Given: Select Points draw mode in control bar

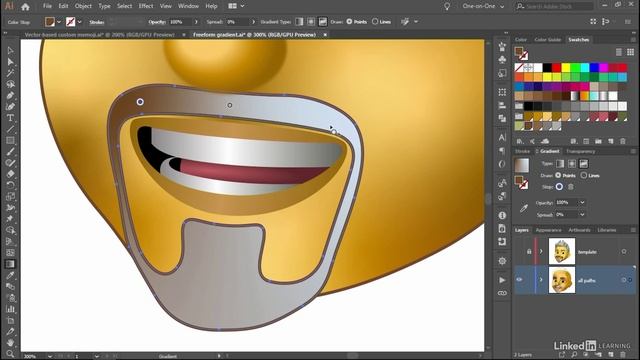Looking at the screenshot, I should point(349,22).
